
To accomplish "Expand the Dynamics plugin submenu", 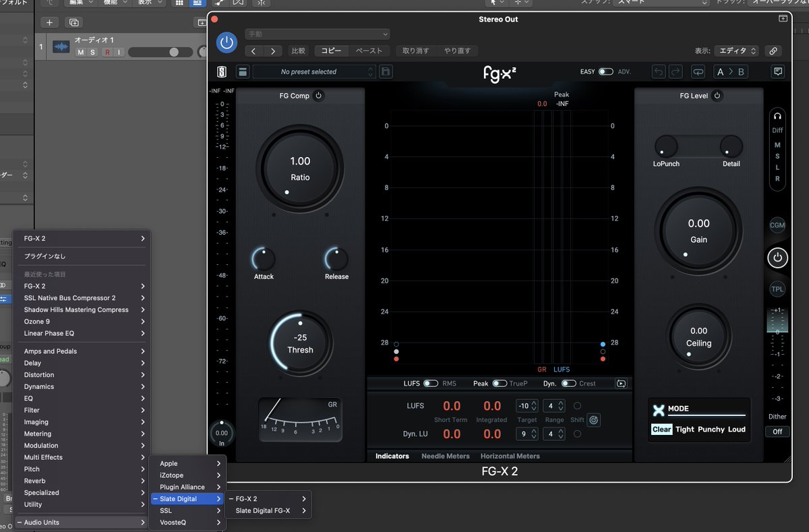I will [82, 386].
